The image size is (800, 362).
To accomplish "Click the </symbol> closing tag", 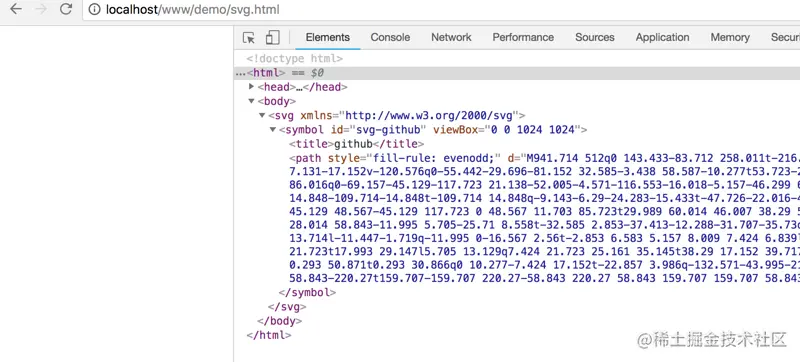I will pyautogui.click(x=308, y=293).
